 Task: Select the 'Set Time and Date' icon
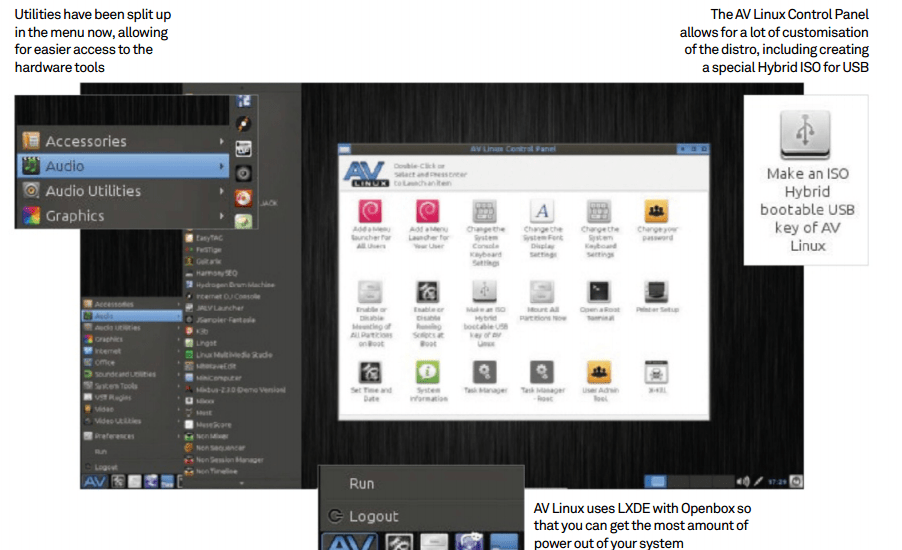[x=370, y=372]
